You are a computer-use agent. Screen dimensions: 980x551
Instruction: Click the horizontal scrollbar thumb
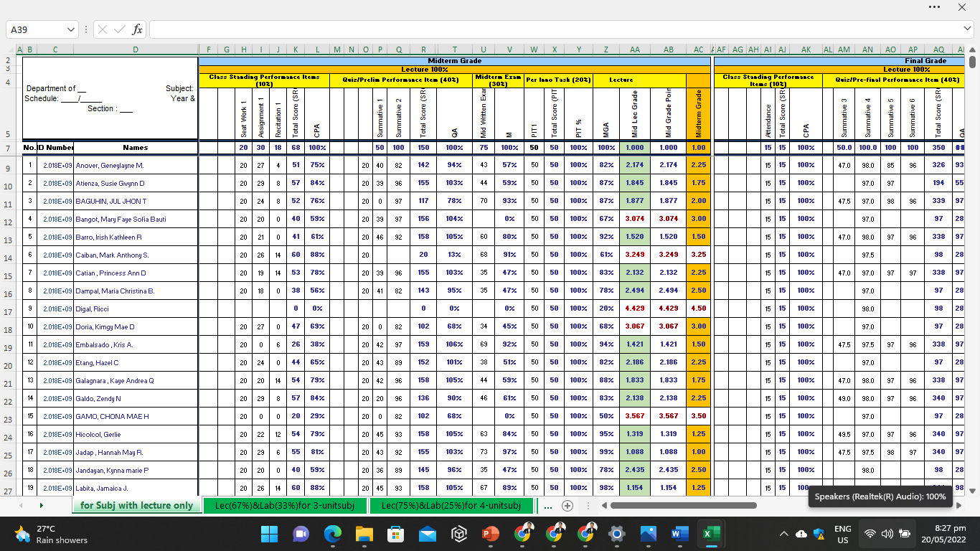coord(683,506)
